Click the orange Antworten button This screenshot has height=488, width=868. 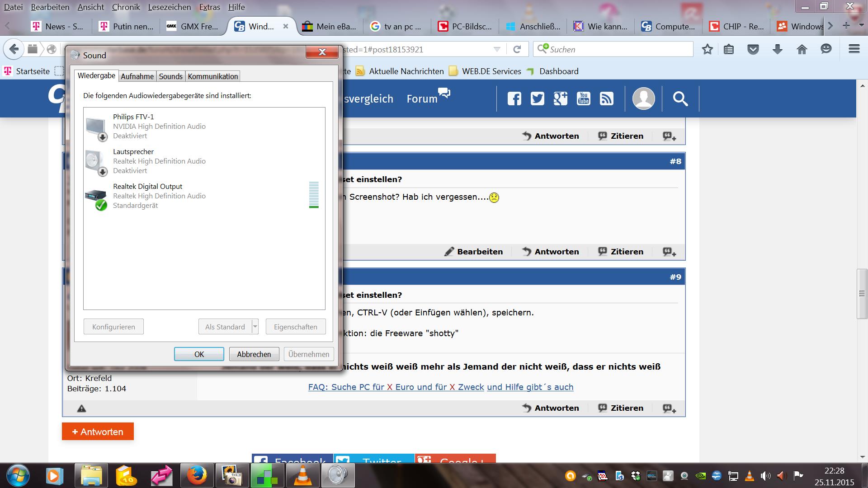(98, 432)
